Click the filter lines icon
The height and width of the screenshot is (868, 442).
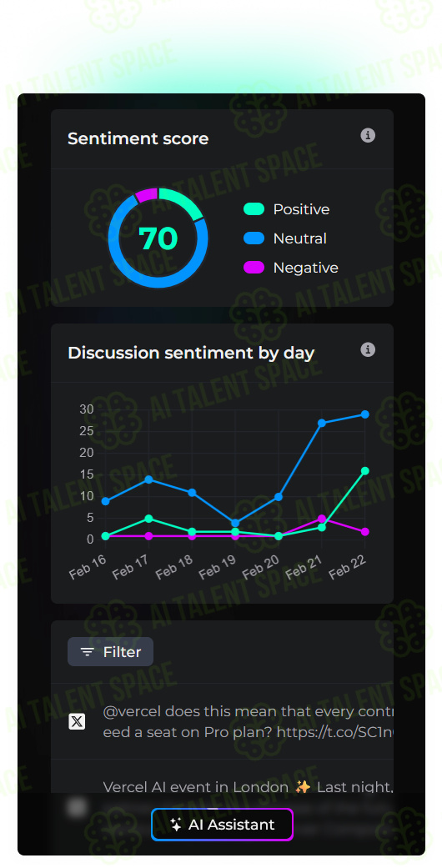coord(88,652)
